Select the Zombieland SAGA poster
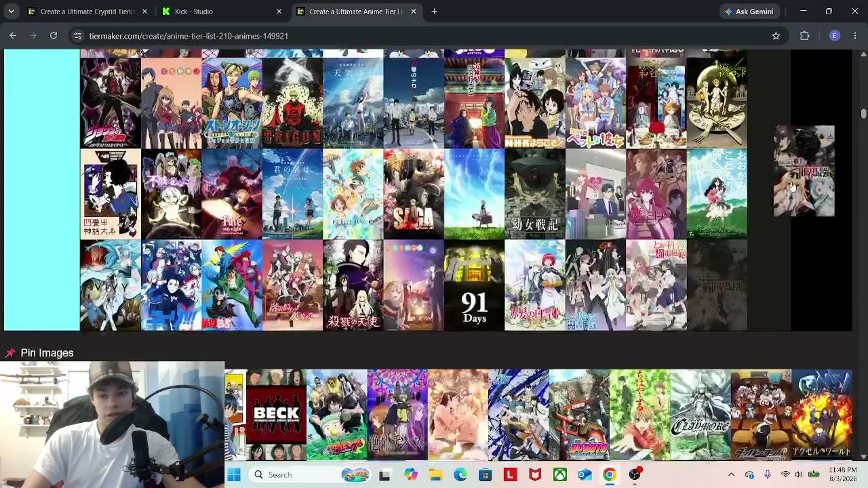868x488 pixels. pos(414,195)
